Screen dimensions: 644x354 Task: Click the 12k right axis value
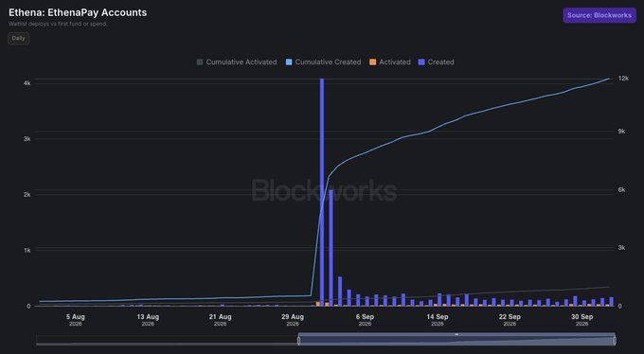pos(623,78)
